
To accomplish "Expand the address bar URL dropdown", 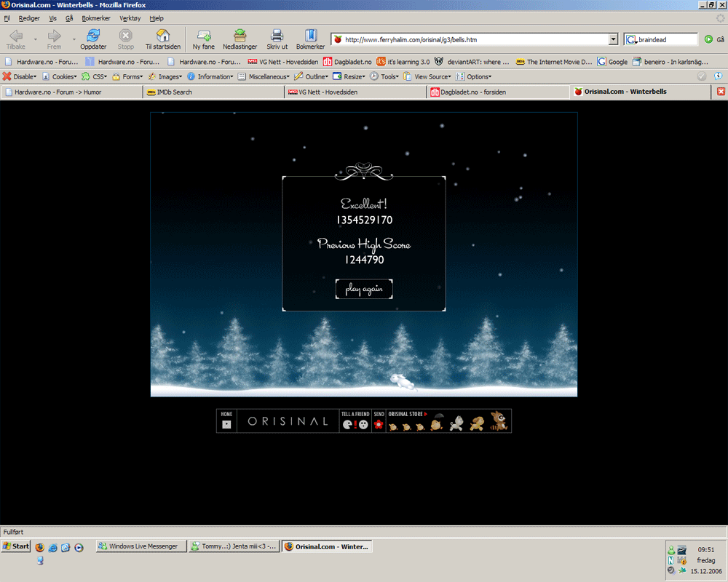I will pos(613,39).
